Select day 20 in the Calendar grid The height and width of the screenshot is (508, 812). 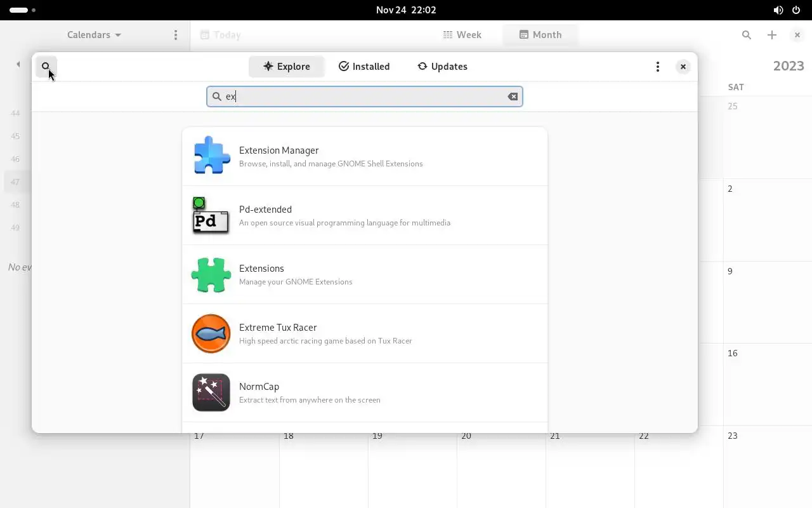(501, 471)
